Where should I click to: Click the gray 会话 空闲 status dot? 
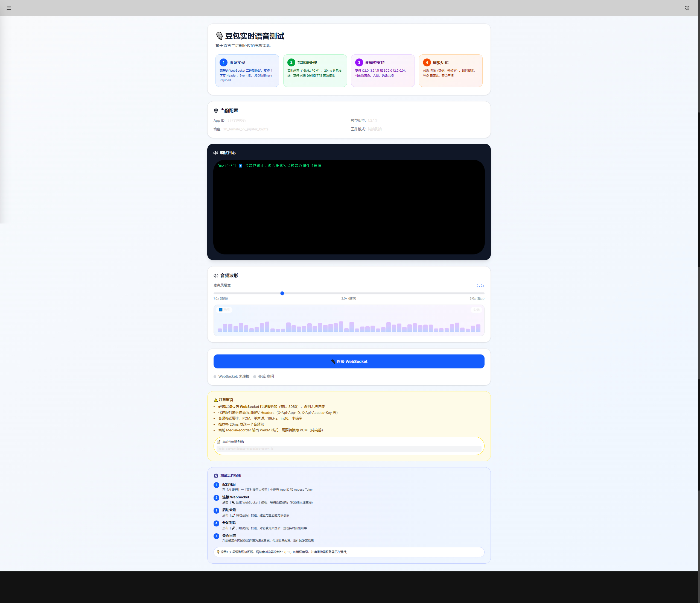(255, 377)
